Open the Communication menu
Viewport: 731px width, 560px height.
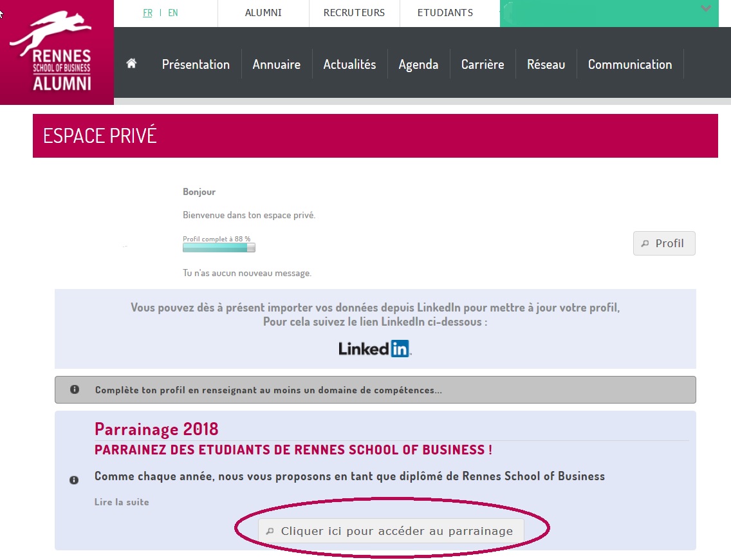tap(629, 64)
